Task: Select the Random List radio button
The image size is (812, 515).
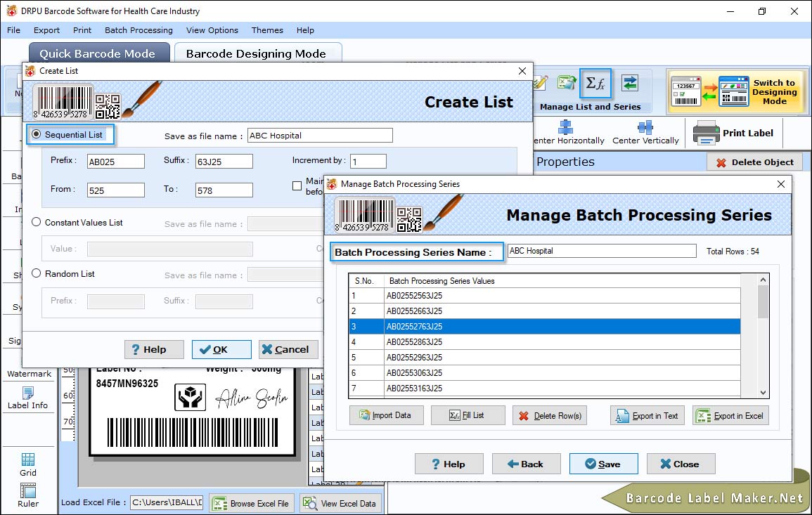Action: point(37,273)
